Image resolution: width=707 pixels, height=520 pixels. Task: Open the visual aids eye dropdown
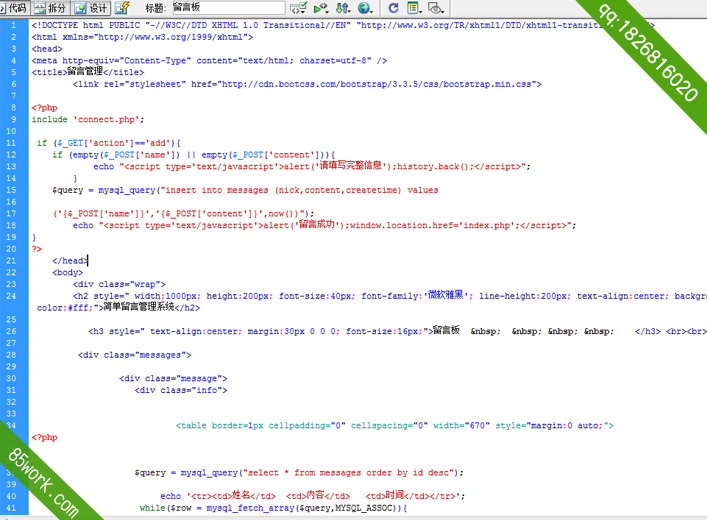coord(436,8)
